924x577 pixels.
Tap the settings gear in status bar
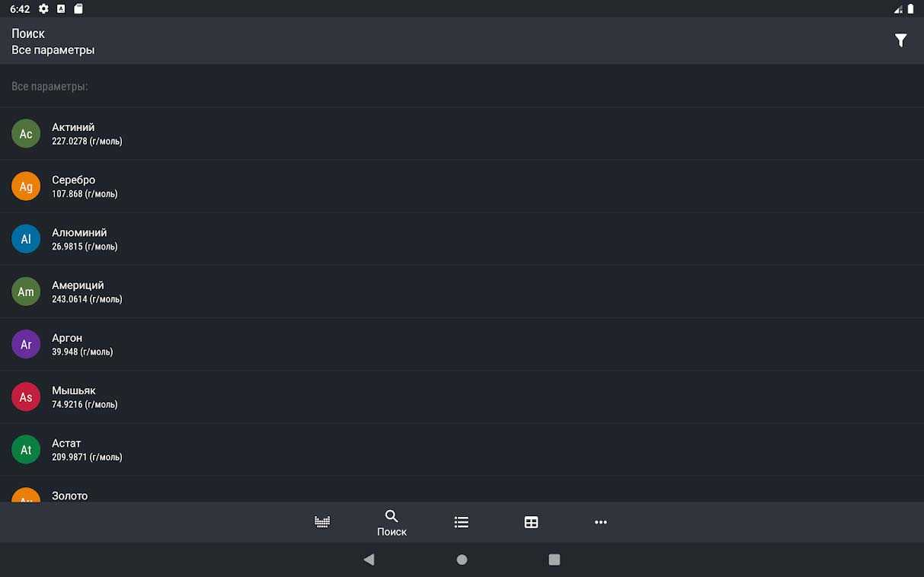point(43,9)
